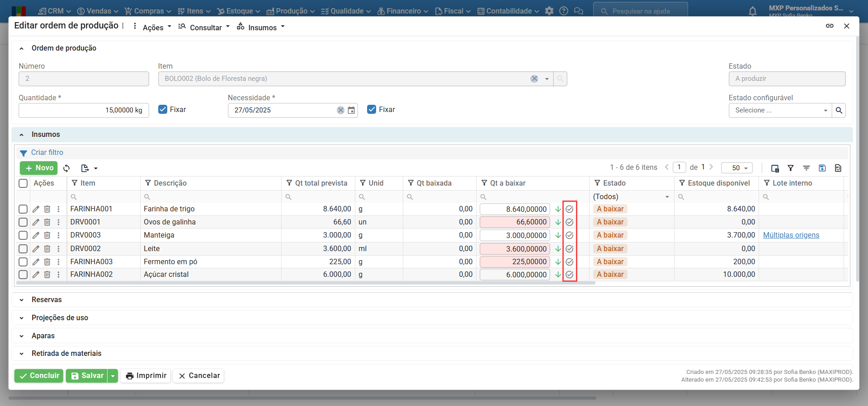Click the Cancelar button

pos(199,376)
